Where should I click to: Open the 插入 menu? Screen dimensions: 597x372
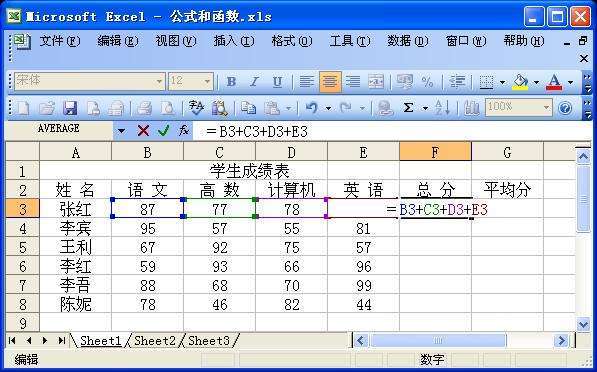click(x=233, y=41)
